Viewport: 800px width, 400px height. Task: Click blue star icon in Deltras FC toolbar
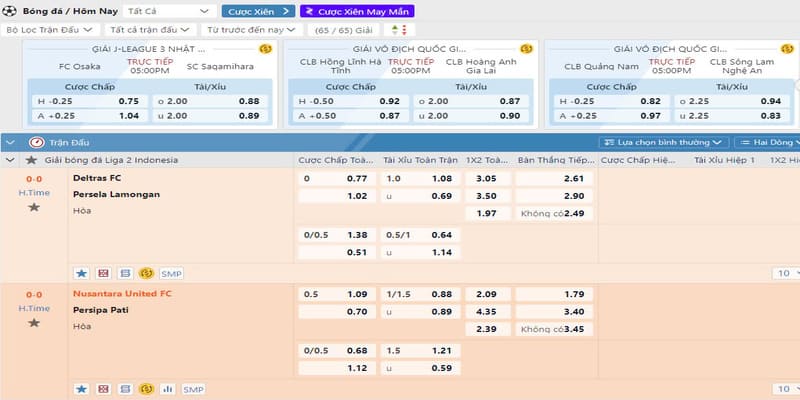pyautogui.click(x=81, y=273)
